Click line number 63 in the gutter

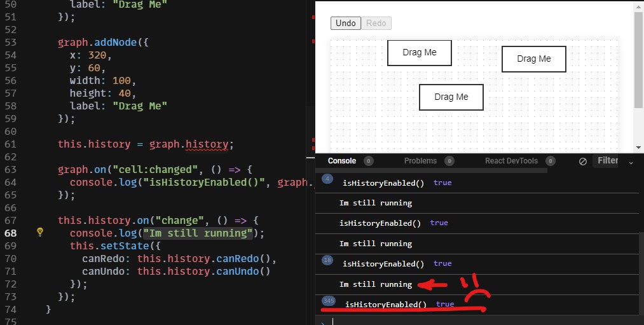pos(10,170)
